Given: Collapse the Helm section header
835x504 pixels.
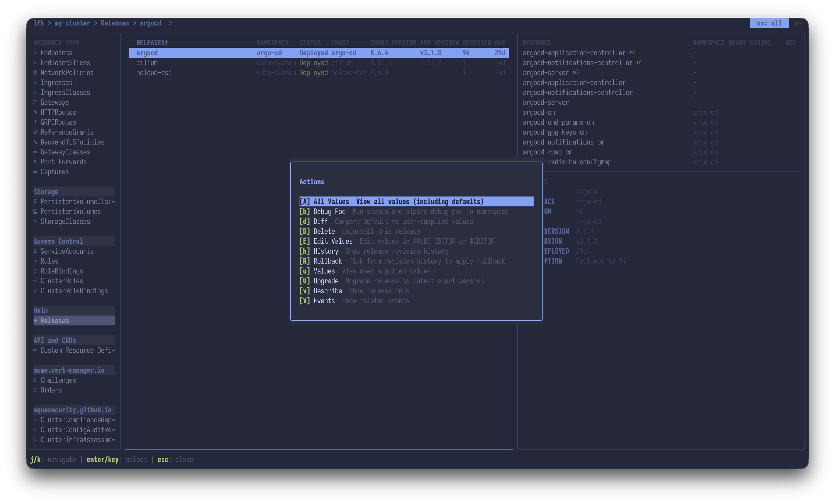Looking at the screenshot, I should (x=74, y=311).
